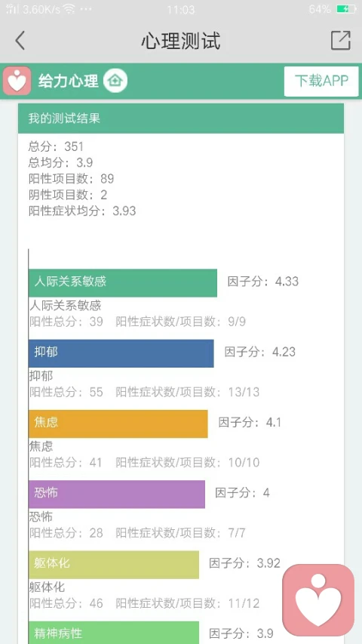Open the share icon at top right
362x644 pixels.
coord(341,40)
